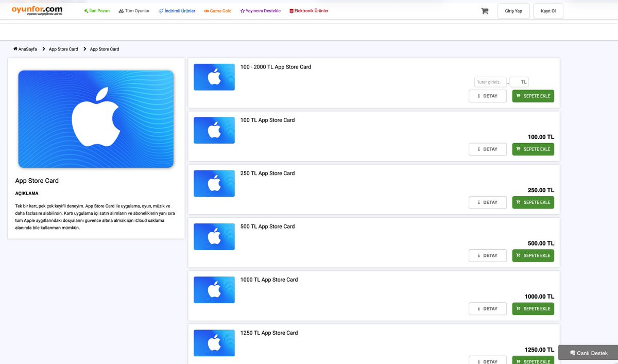Open Game Gold menu item
This screenshot has width=618, height=364.
(x=218, y=11)
